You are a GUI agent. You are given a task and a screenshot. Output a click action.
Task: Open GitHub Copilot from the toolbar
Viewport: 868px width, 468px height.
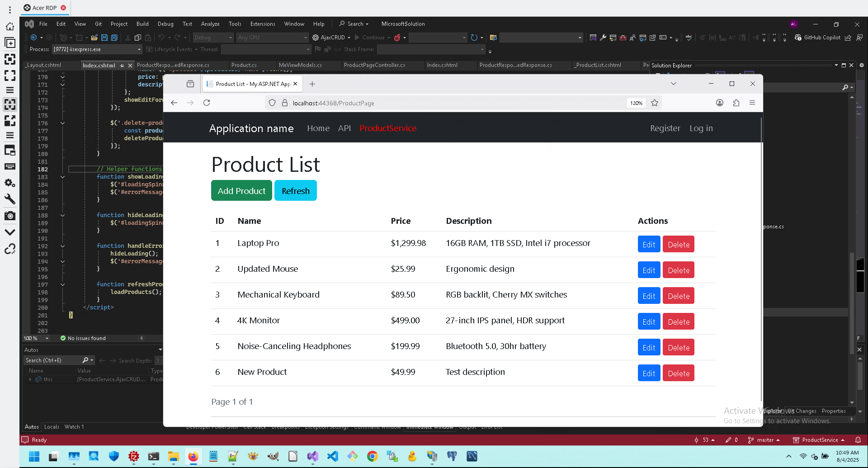point(818,38)
